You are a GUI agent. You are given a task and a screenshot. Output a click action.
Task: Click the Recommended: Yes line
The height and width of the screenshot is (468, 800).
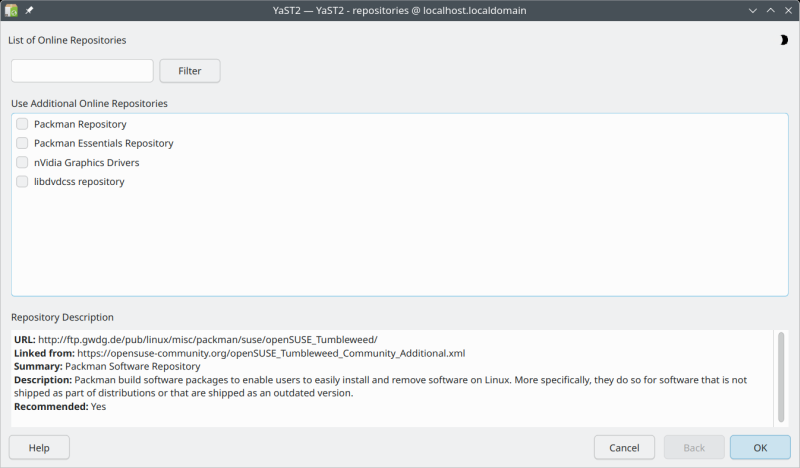click(x=60, y=407)
